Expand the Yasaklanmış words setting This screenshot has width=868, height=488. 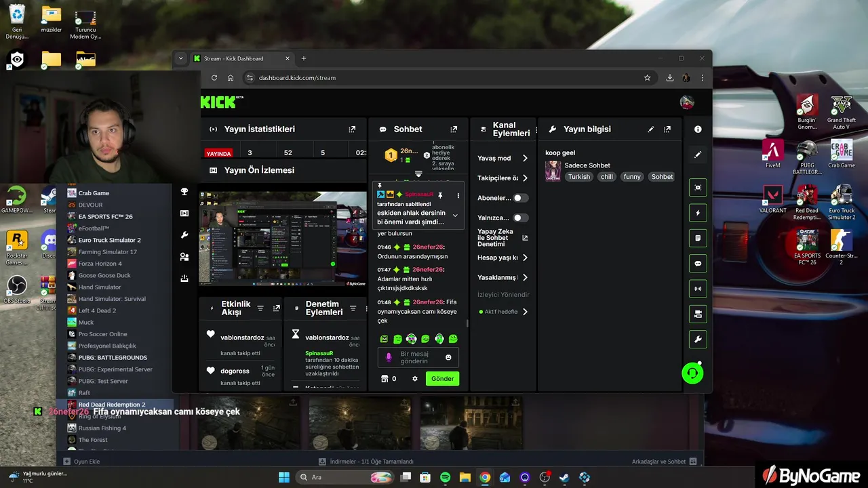[x=525, y=277]
